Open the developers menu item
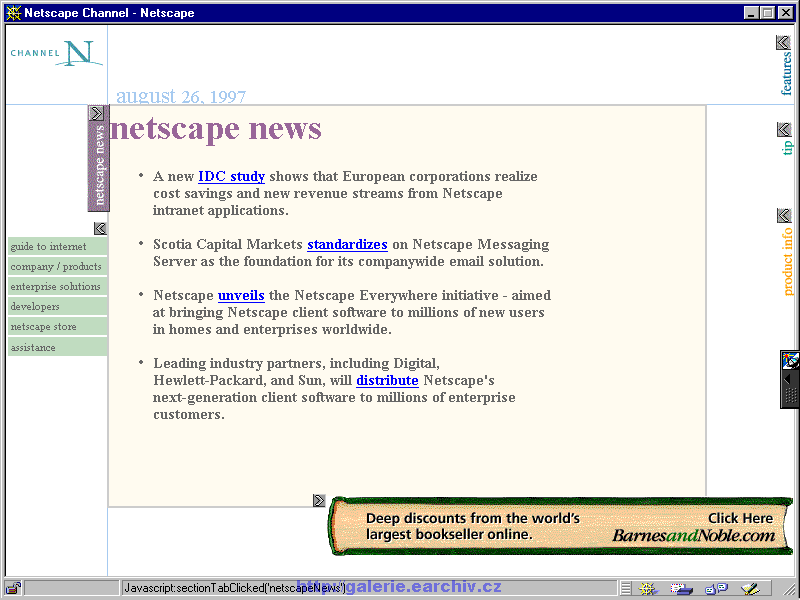This screenshot has width=800, height=600. pyautogui.click(x=58, y=306)
